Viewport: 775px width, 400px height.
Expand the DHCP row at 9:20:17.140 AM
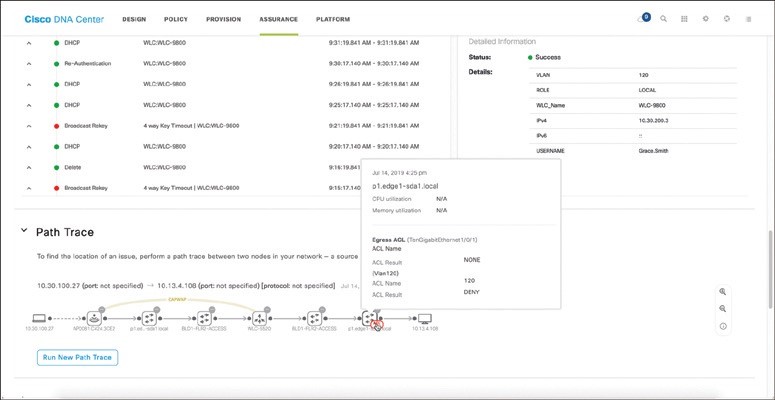[29, 147]
